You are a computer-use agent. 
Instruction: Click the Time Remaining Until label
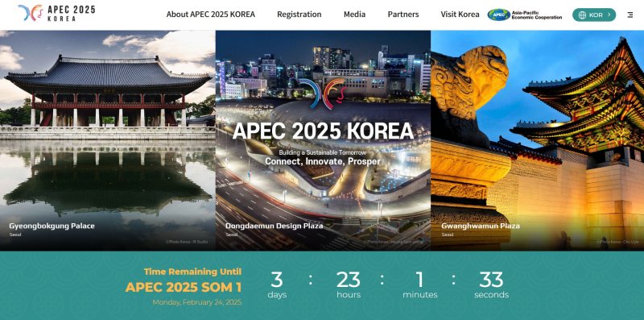(x=192, y=272)
